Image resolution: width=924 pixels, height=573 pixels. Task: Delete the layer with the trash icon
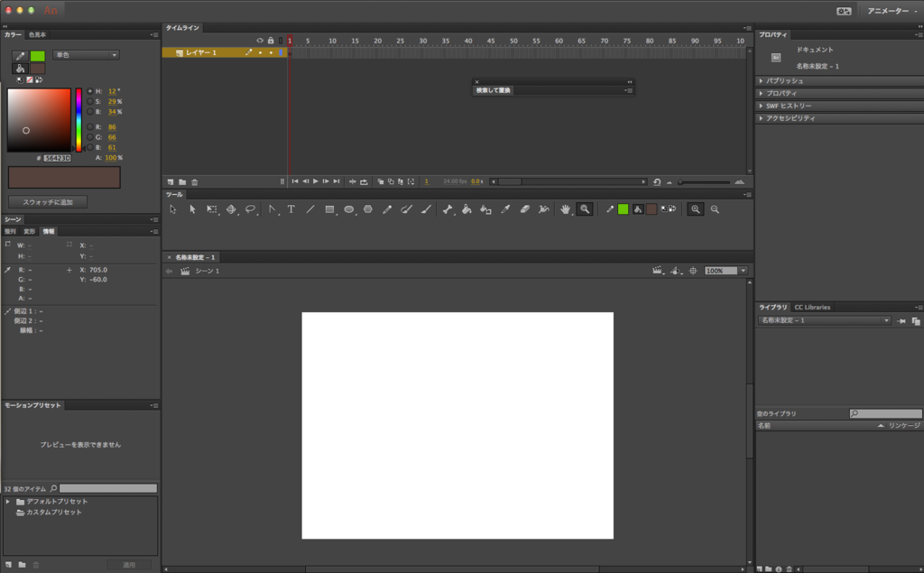point(195,182)
